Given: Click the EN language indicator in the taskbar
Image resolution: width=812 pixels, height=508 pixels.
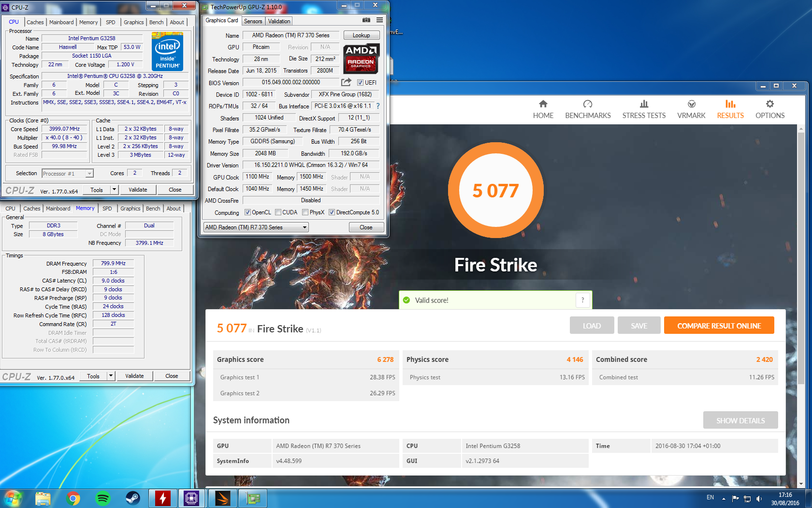Looking at the screenshot, I should tap(710, 497).
